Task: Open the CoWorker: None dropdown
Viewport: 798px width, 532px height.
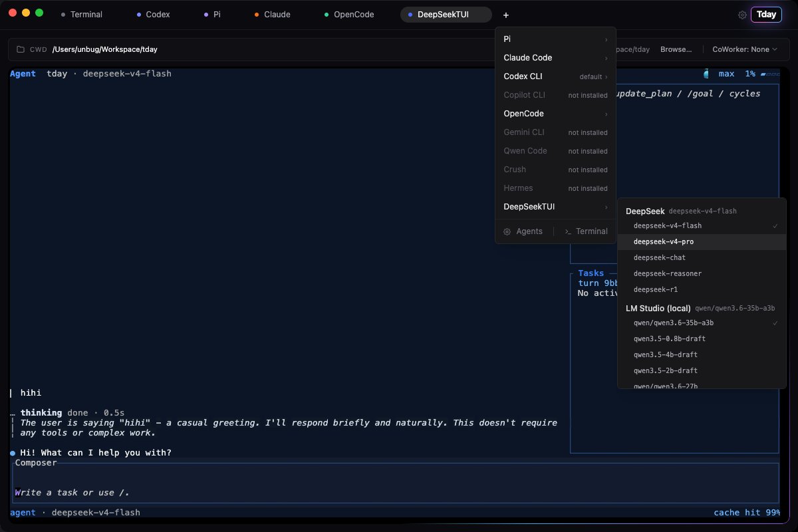Action: coord(745,49)
